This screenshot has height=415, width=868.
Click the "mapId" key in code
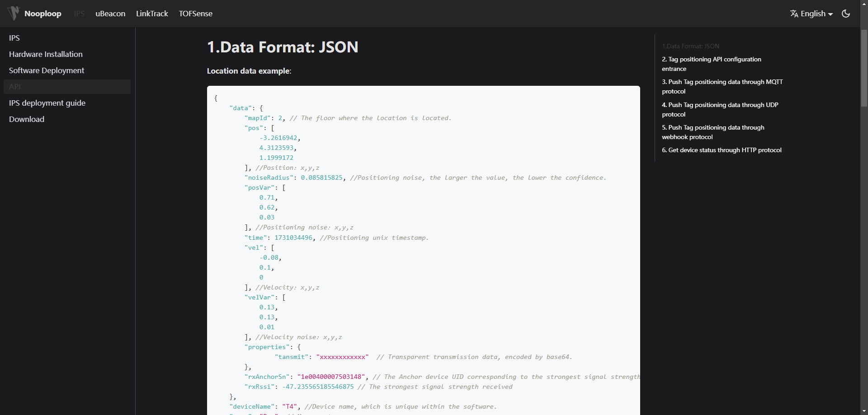point(257,118)
